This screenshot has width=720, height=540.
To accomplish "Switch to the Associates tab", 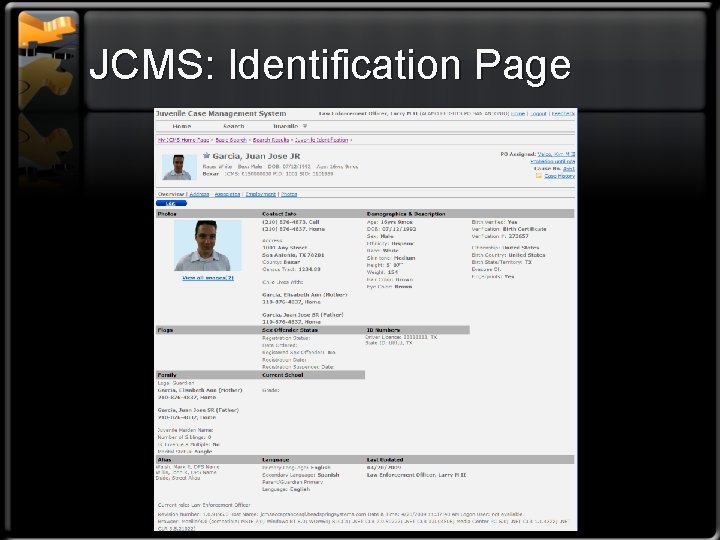I will pos(227,194).
